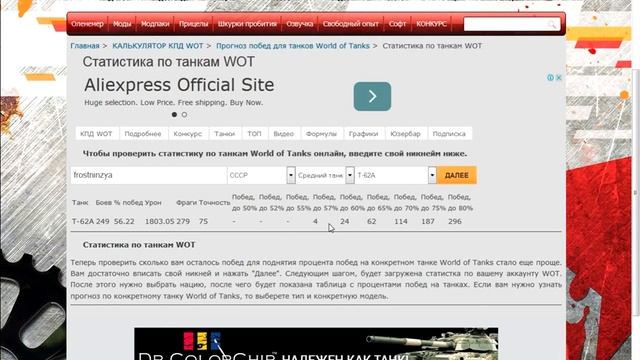Screen dimensions: 640x360
Task: Switch to Подписка tab
Action: 449,133
